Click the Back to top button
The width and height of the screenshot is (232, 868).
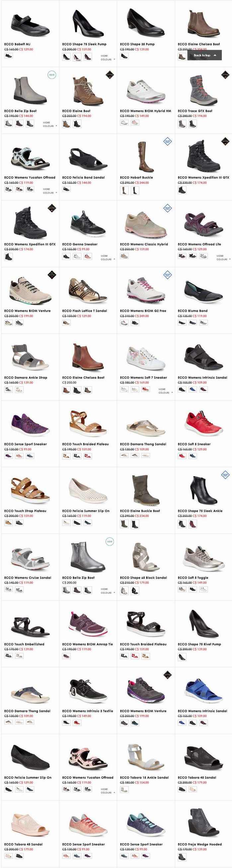[205, 55]
